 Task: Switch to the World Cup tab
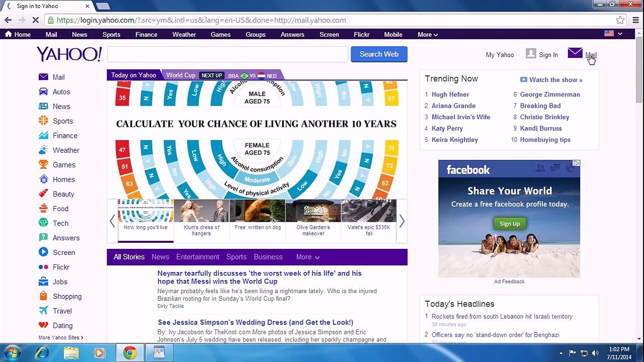coord(181,75)
